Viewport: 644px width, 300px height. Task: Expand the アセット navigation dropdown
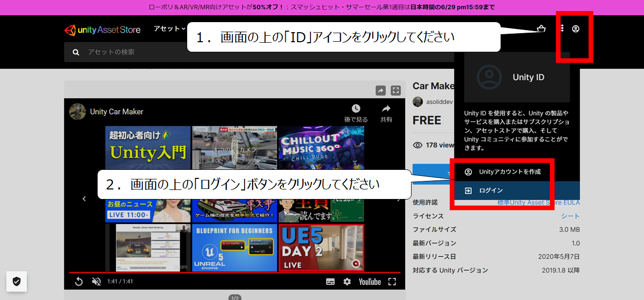click(x=170, y=29)
